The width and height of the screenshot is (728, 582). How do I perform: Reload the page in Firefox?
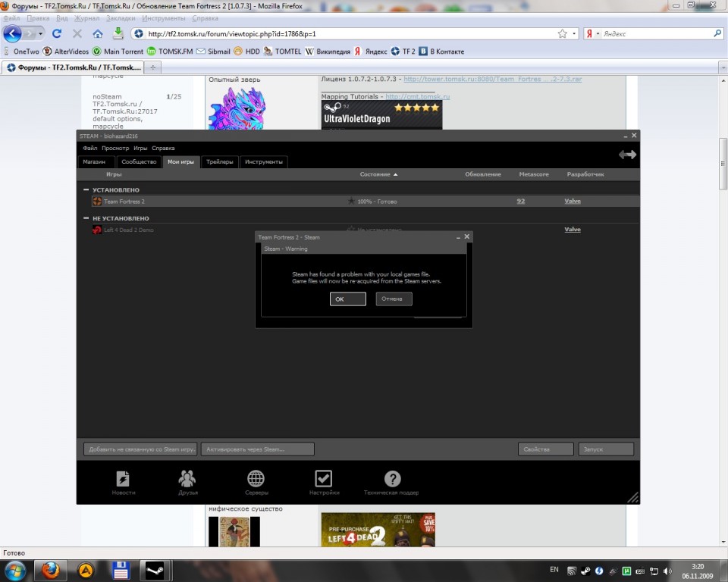click(x=57, y=33)
